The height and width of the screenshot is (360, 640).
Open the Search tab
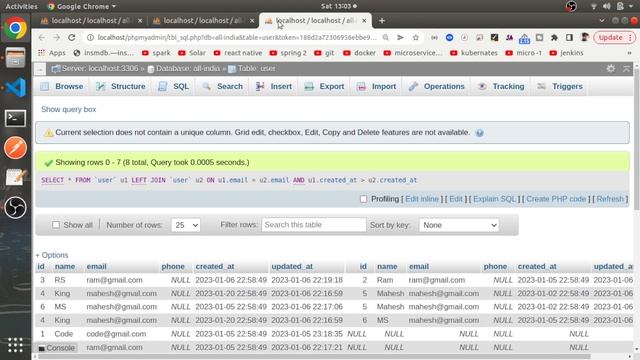223,87
